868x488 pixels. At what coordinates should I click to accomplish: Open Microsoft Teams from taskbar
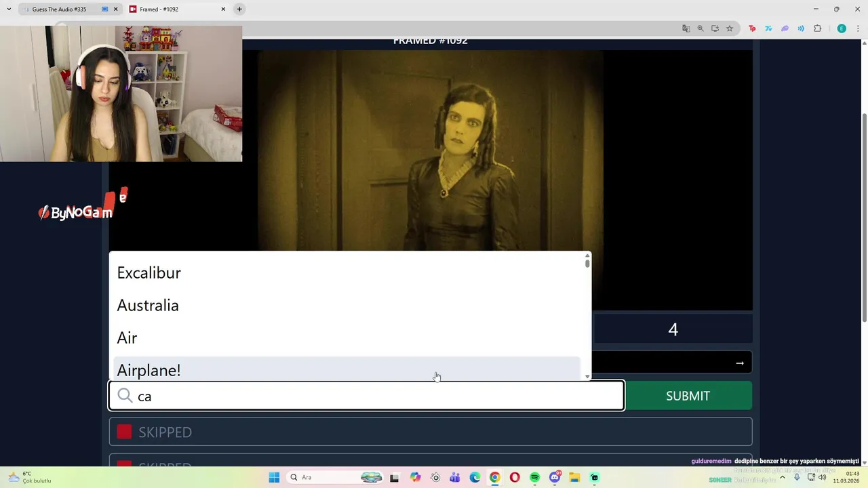pos(454,477)
